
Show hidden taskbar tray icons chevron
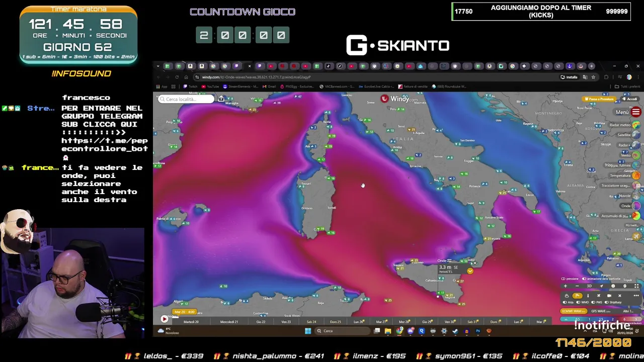point(585,331)
